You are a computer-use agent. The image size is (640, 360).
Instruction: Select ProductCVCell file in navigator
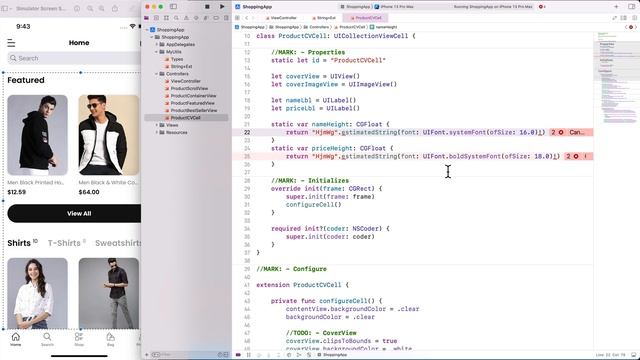tap(186, 118)
